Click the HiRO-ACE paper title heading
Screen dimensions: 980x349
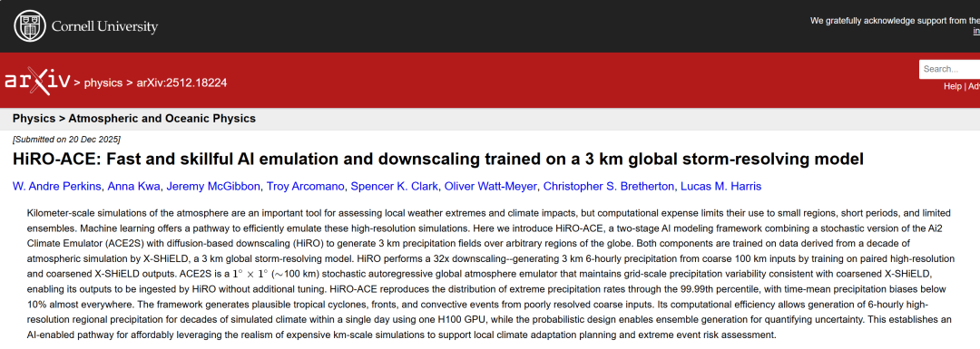click(438, 160)
